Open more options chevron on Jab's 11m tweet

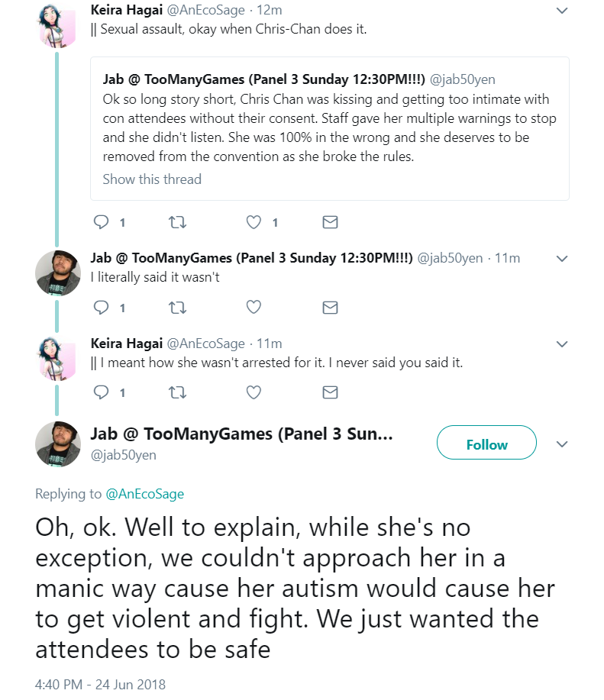point(562,259)
